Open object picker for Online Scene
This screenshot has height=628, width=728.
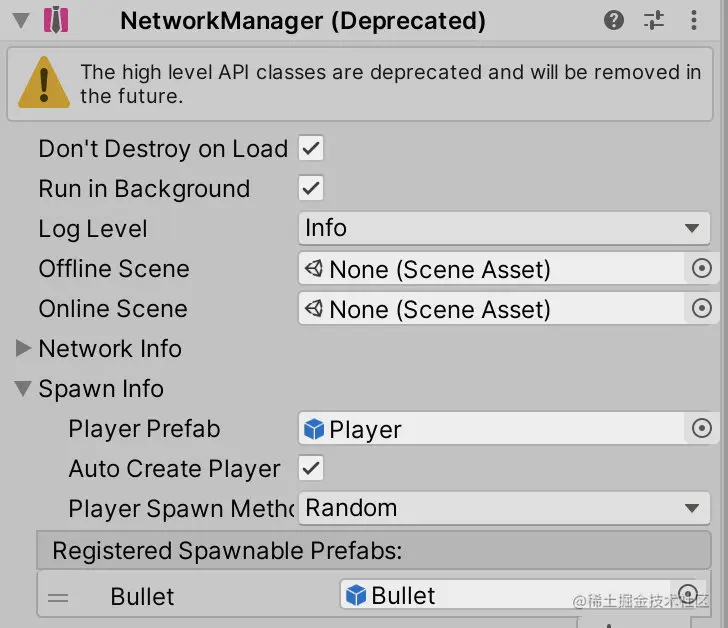pos(702,308)
